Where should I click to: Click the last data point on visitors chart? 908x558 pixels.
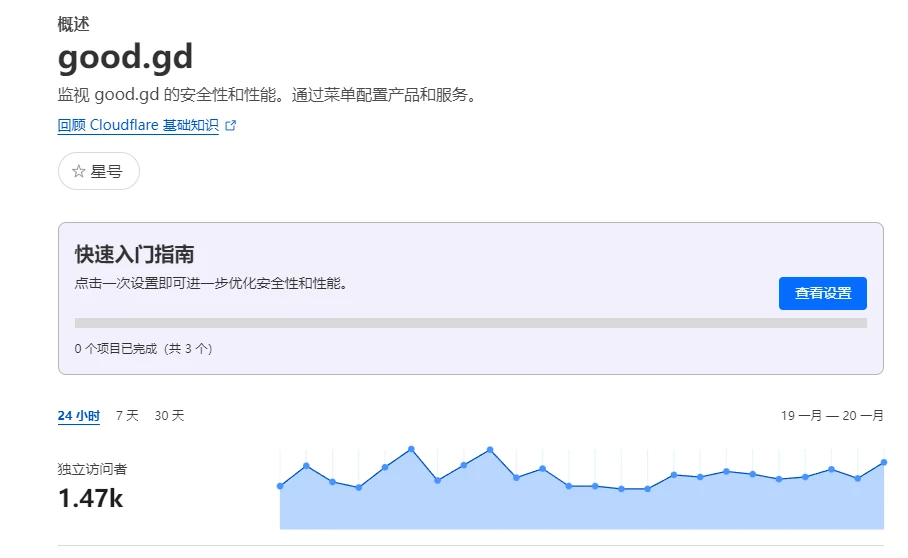click(x=884, y=462)
